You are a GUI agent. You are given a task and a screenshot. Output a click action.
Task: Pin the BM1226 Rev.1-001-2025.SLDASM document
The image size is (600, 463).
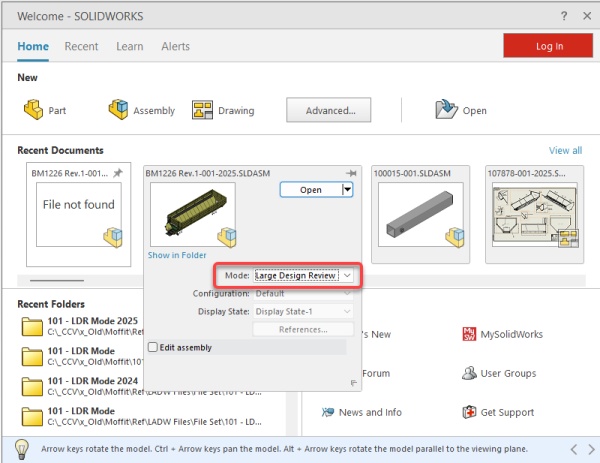point(351,173)
